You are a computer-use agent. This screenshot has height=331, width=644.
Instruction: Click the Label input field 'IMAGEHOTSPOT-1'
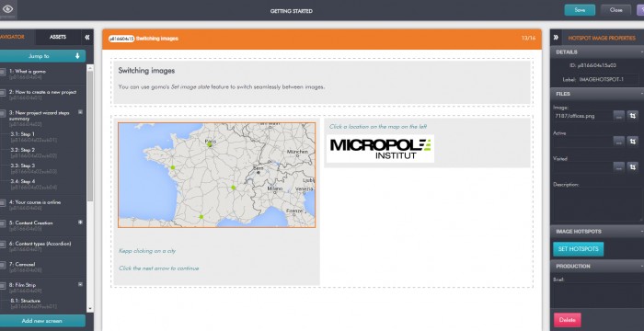click(x=609, y=79)
